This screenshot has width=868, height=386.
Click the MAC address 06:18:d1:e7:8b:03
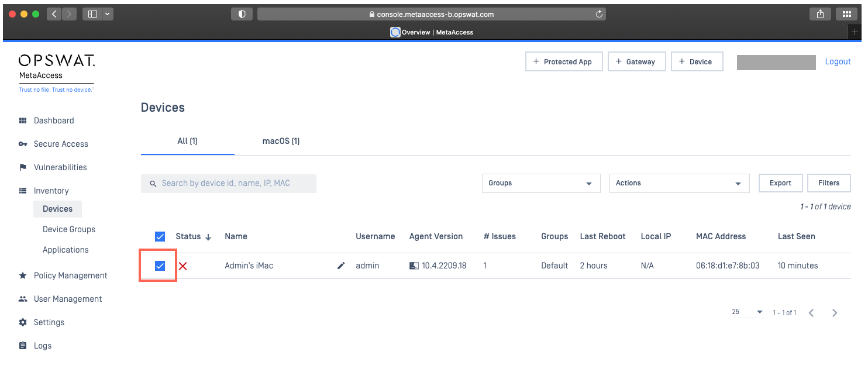pyautogui.click(x=728, y=266)
